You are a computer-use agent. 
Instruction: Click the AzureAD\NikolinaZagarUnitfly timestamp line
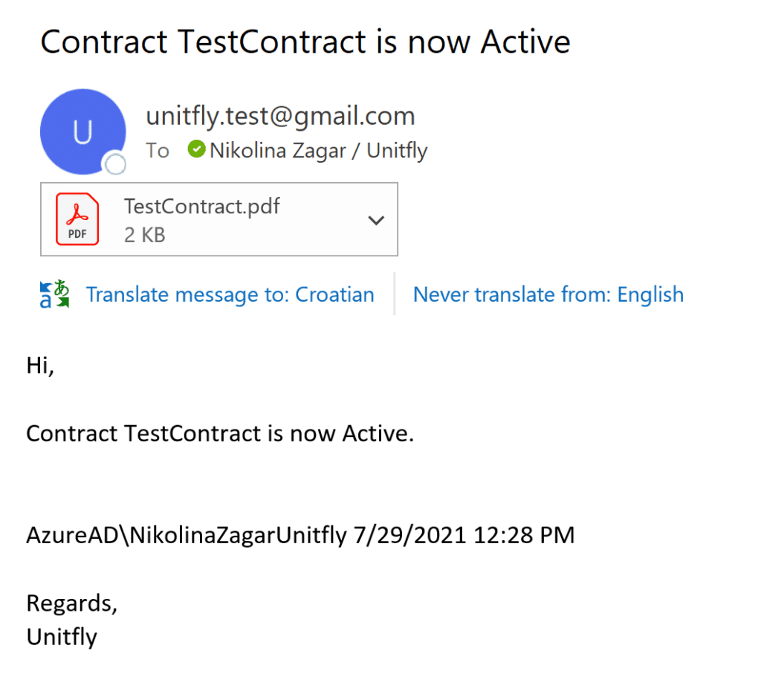coord(300,536)
